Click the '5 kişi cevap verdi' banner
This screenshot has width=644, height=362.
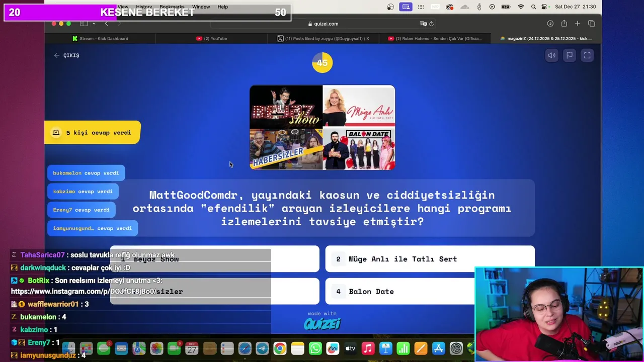(93, 133)
